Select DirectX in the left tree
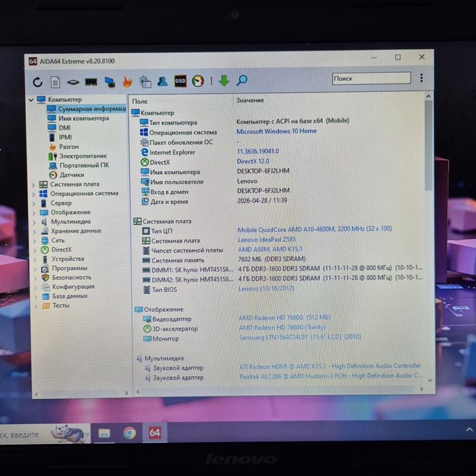The image size is (476, 476). (62, 250)
